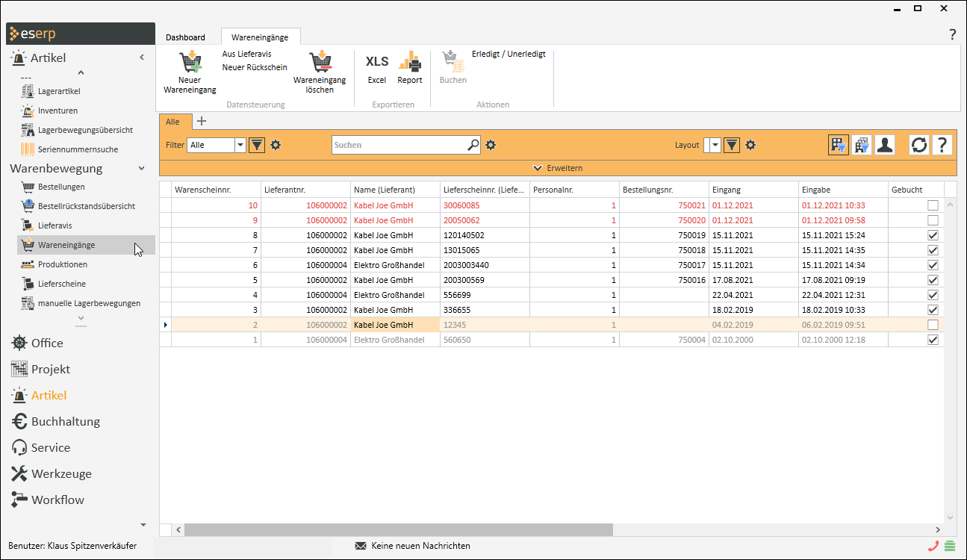Open the filter settings gear next to the Filter funnel

tap(276, 145)
